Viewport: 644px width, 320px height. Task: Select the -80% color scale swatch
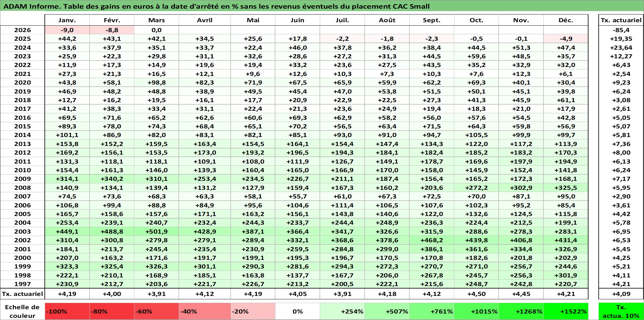pyautogui.click(x=112, y=311)
